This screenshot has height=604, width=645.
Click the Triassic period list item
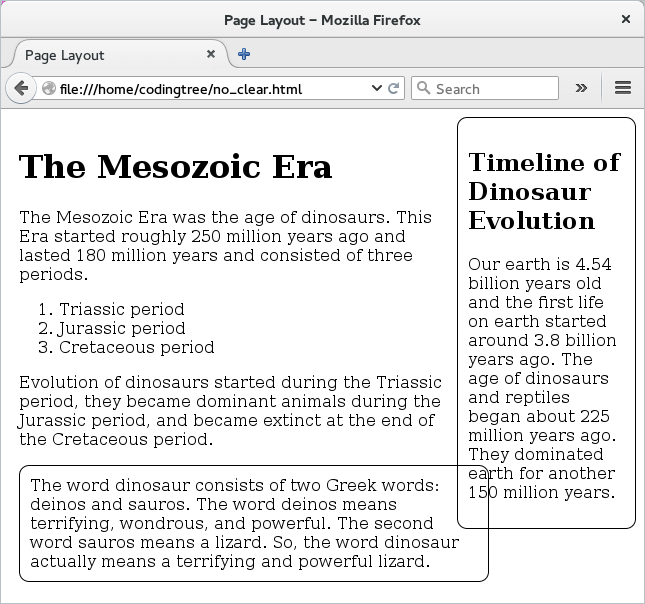(121, 309)
